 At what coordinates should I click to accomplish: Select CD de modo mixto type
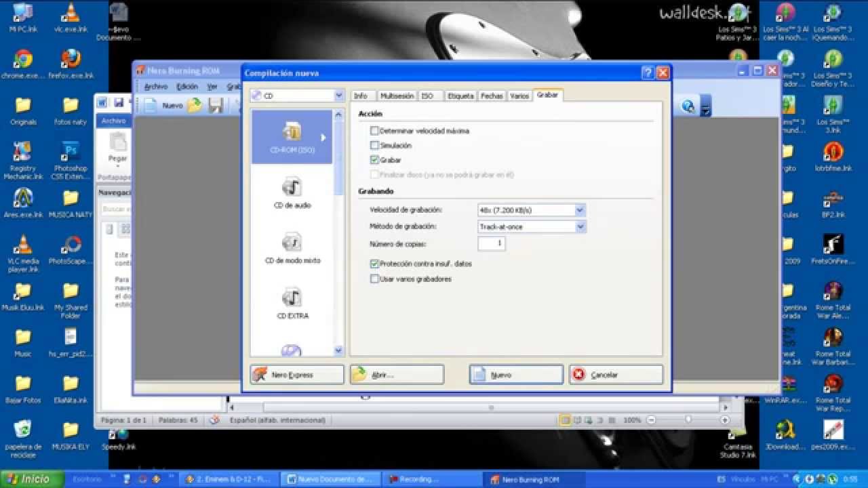pyautogui.click(x=292, y=248)
